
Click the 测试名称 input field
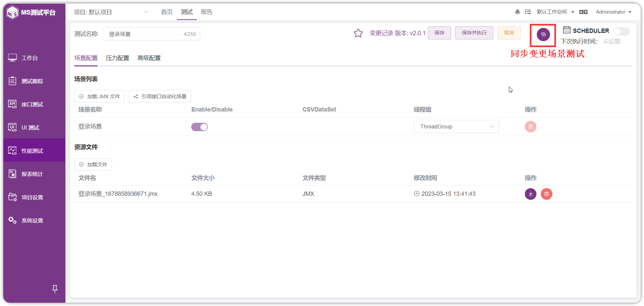tap(151, 34)
